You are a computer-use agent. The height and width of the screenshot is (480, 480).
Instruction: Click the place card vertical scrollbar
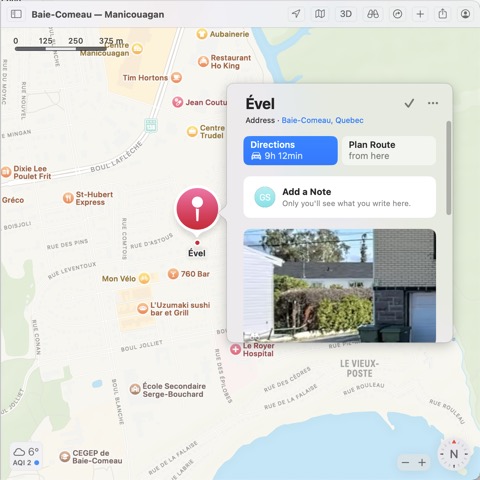tap(449, 168)
